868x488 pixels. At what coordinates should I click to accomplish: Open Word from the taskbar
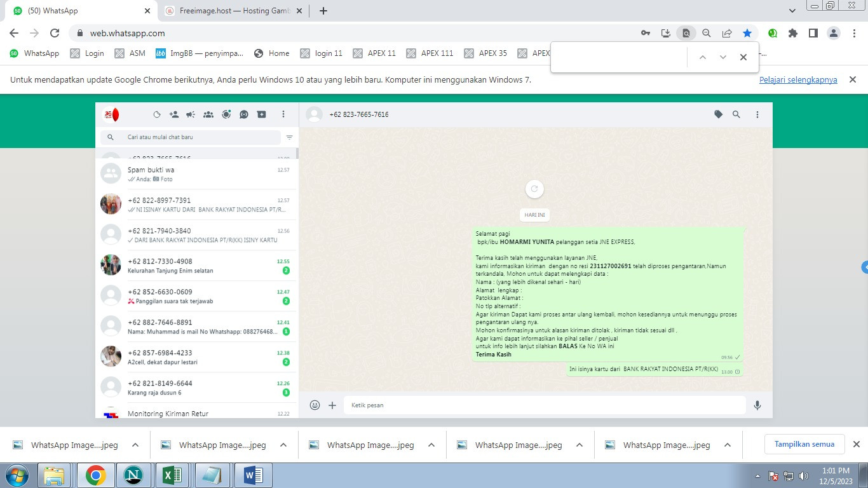[x=253, y=475]
